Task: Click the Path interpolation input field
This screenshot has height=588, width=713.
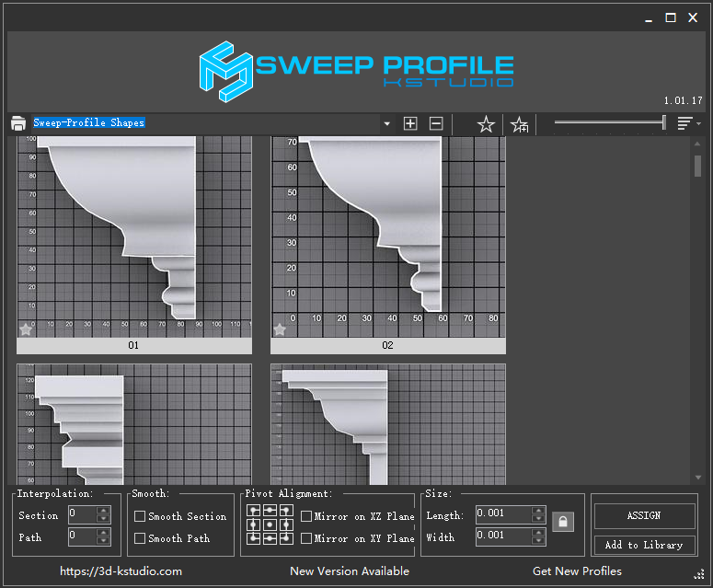Action: (x=82, y=536)
